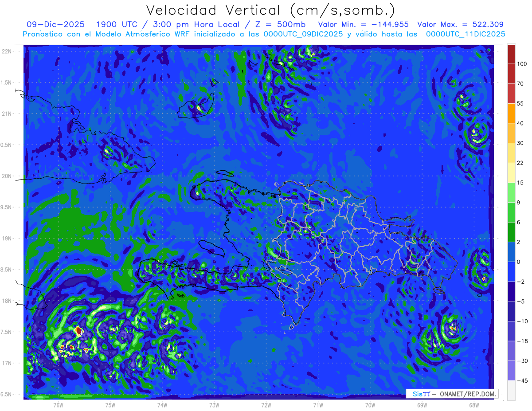Pick the navy swatch between -5 and -2

click(511, 291)
